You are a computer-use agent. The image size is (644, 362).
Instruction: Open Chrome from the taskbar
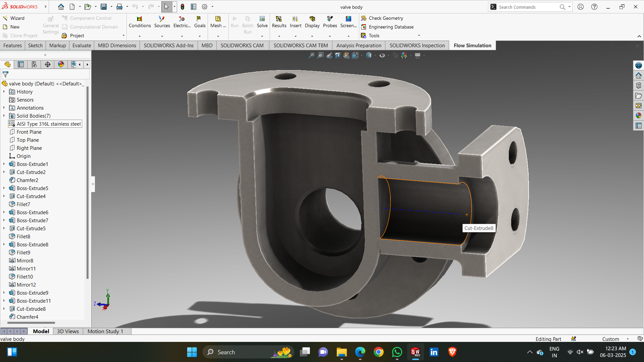[x=378, y=352]
